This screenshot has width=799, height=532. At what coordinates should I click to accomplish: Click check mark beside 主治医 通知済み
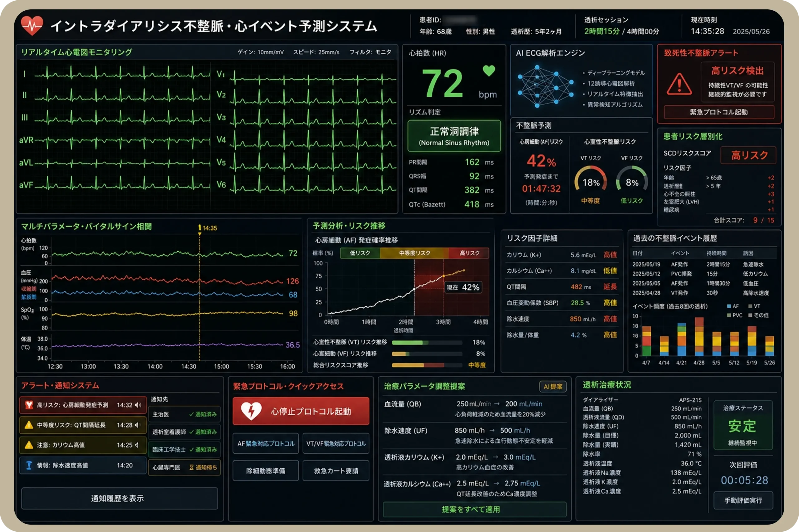[x=191, y=414]
